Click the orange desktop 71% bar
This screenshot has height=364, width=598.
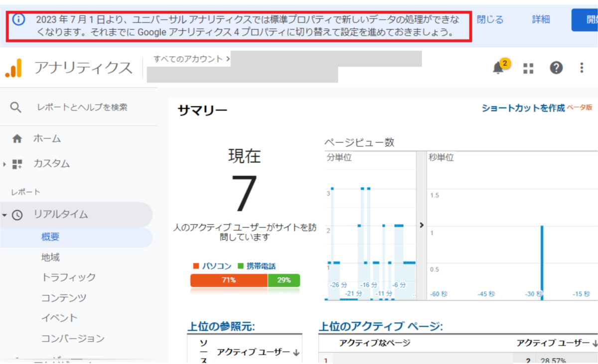coord(229,280)
